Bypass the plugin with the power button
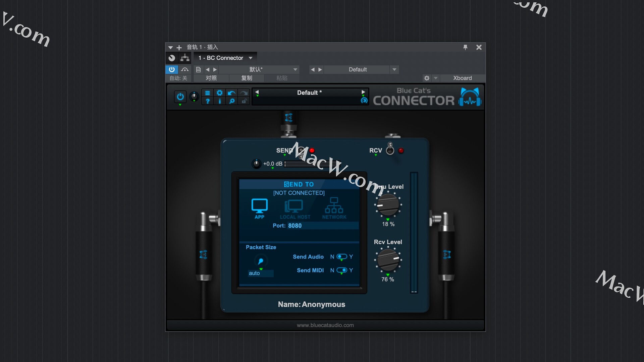 pyautogui.click(x=180, y=97)
